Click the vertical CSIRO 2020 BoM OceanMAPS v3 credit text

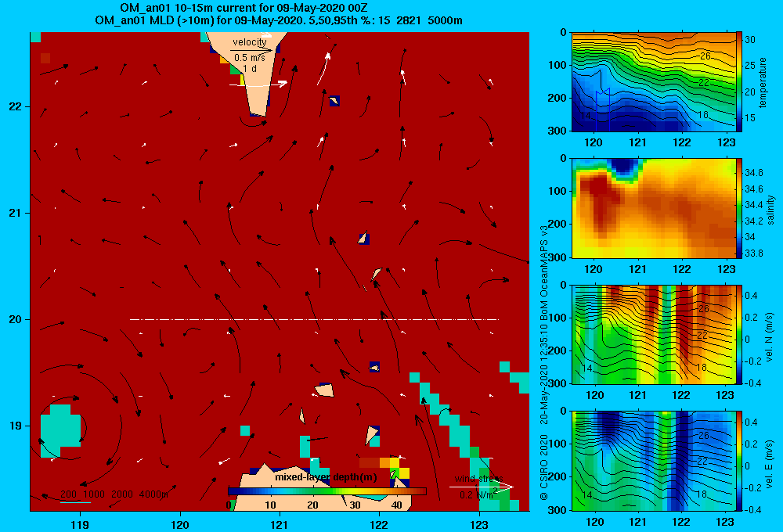(x=544, y=362)
